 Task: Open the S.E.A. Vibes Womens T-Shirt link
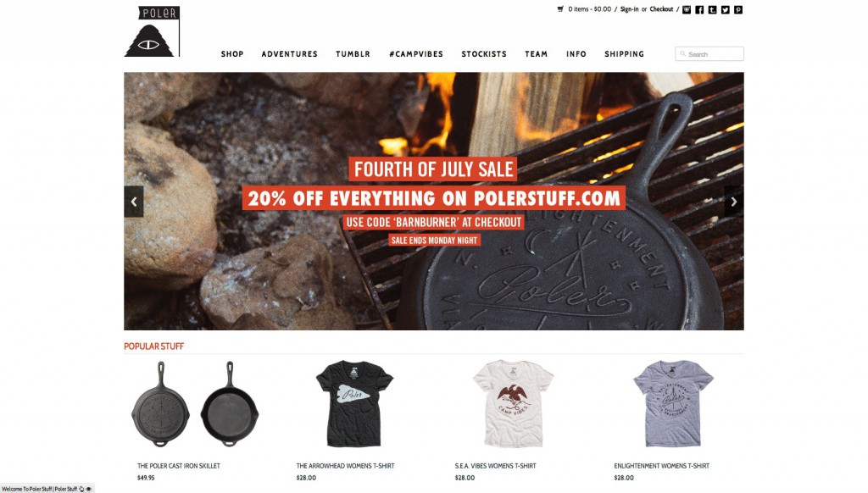coord(495,466)
